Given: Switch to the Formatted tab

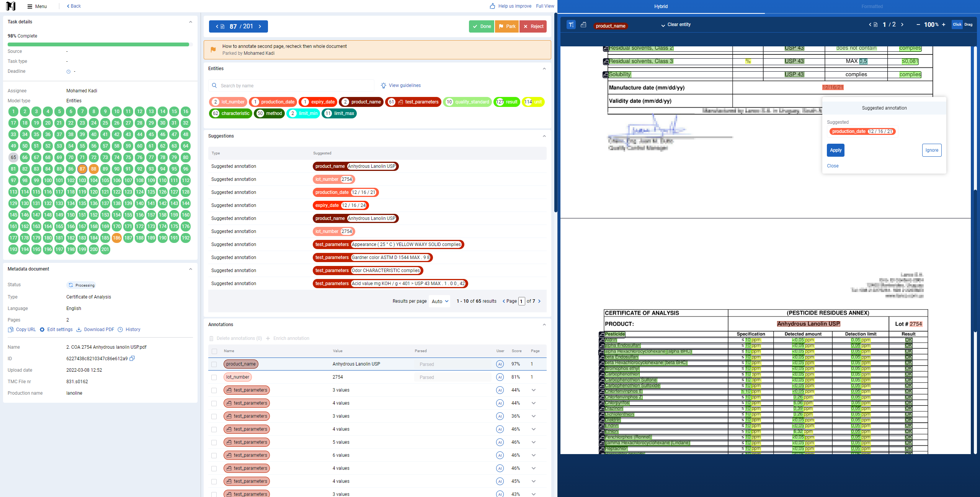Looking at the screenshot, I should (x=872, y=7).
